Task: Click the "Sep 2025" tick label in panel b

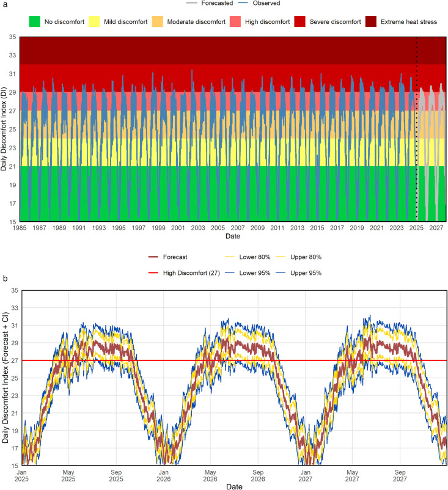Action: [x=116, y=475]
